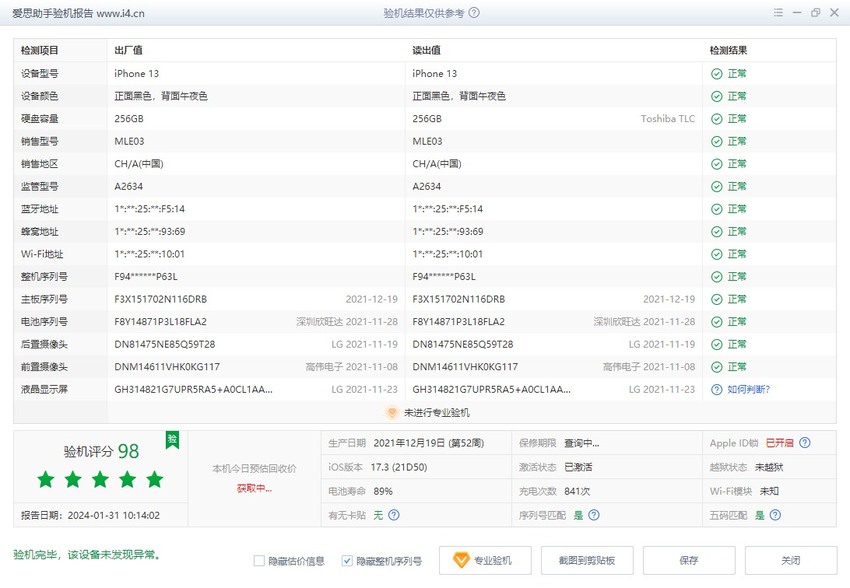This screenshot has height=588, width=850.
Task: Click the 爱思助手验机报告 www.i4.cn title
Action: tap(79, 13)
